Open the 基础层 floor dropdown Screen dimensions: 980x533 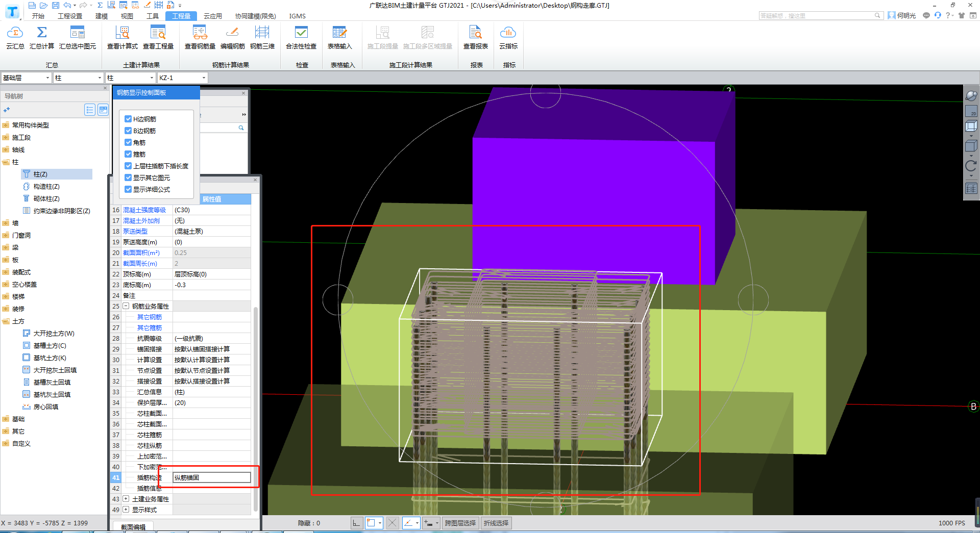click(26, 78)
